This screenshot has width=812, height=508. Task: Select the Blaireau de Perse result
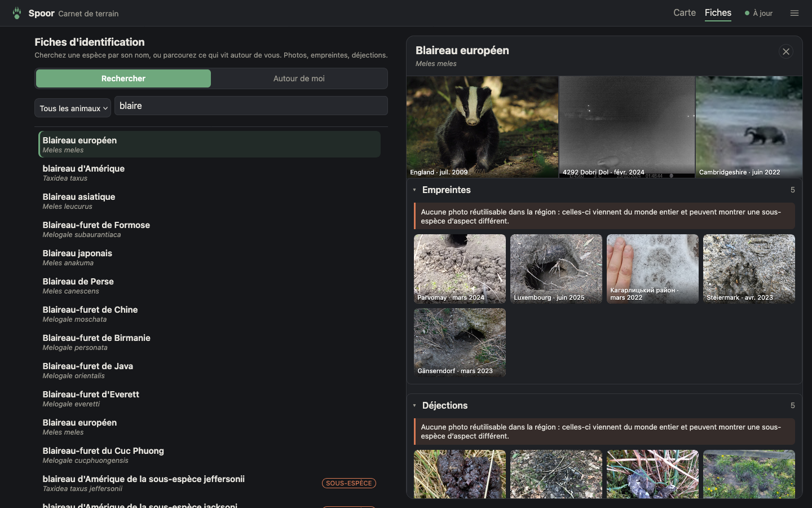[x=209, y=286]
